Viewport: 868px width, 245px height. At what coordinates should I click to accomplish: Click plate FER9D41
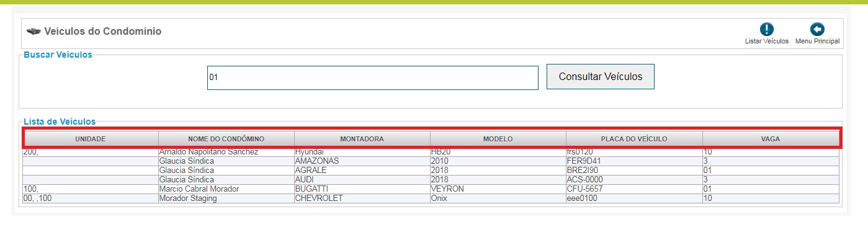point(634,161)
